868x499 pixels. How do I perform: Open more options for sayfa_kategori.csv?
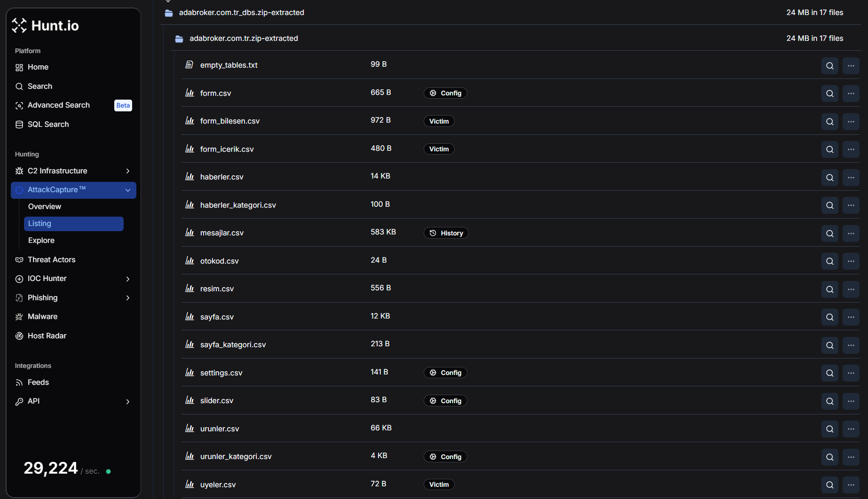(x=851, y=345)
